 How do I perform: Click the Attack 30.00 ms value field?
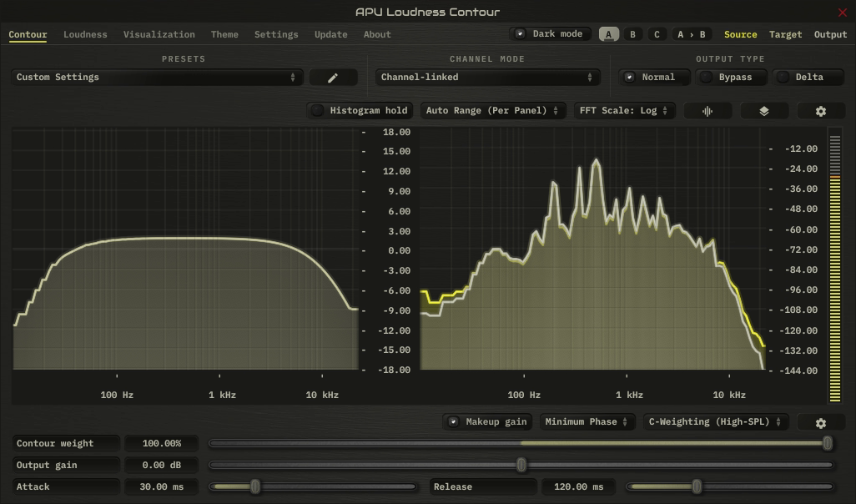[162, 486]
